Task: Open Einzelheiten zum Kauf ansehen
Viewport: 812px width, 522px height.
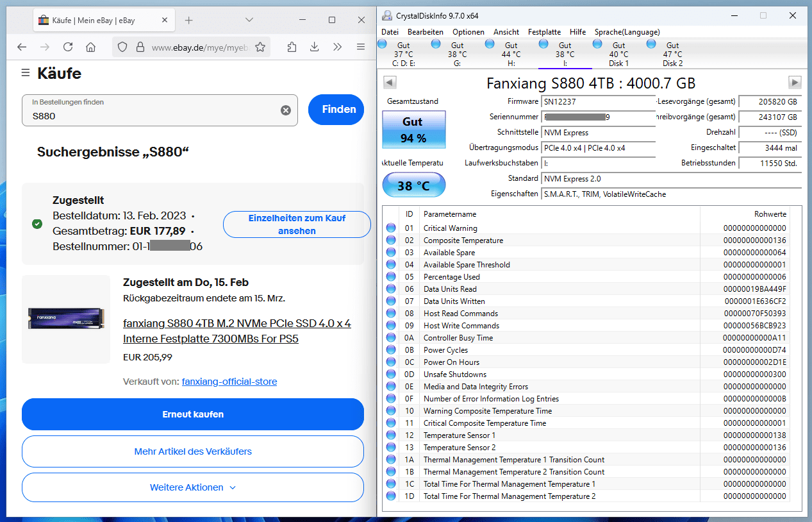Action: pyautogui.click(x=297, y=224)
